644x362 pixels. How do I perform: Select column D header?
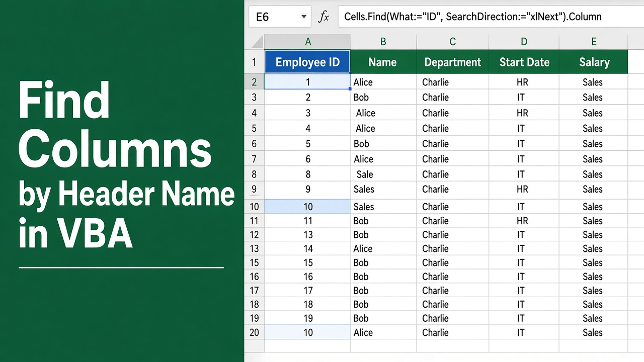click(x=524, y=42)
